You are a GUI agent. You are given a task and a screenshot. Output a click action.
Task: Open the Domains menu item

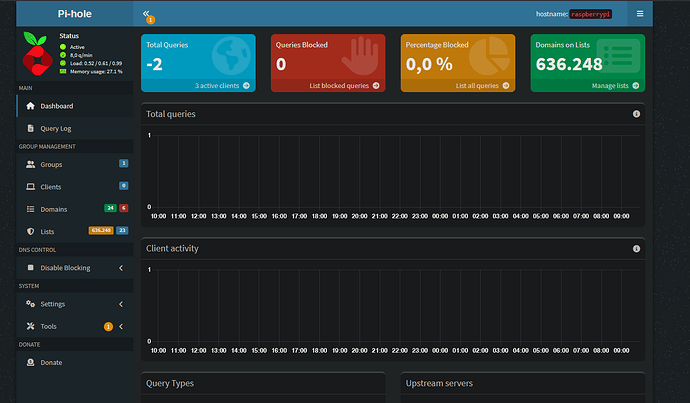74,209
